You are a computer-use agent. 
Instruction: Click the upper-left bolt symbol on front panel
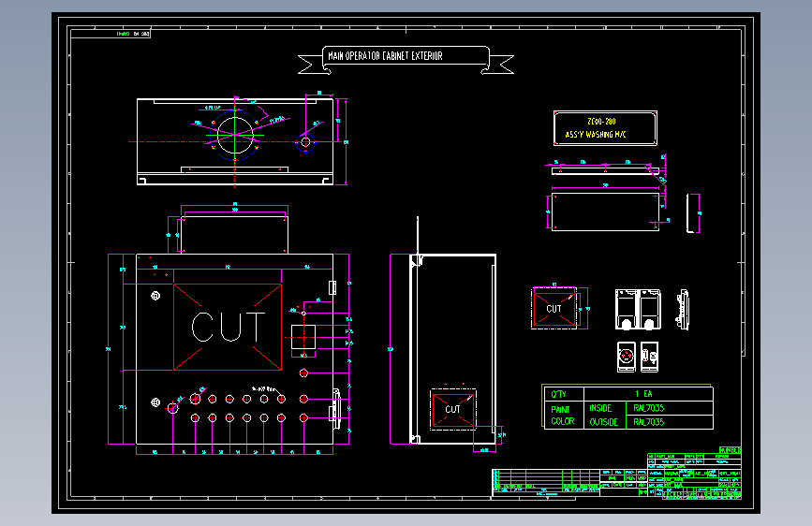(155, 296)
